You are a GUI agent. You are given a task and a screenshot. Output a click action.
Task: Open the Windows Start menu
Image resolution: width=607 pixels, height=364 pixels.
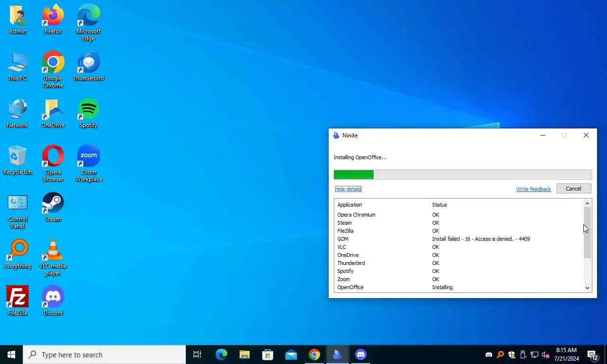pos(11,355)
